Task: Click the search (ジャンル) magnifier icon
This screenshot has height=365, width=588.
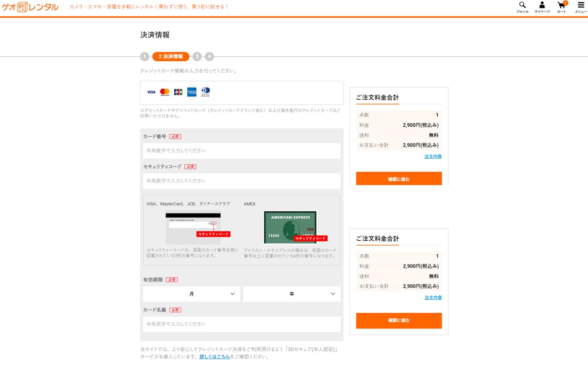Action: tap(522, 6)
